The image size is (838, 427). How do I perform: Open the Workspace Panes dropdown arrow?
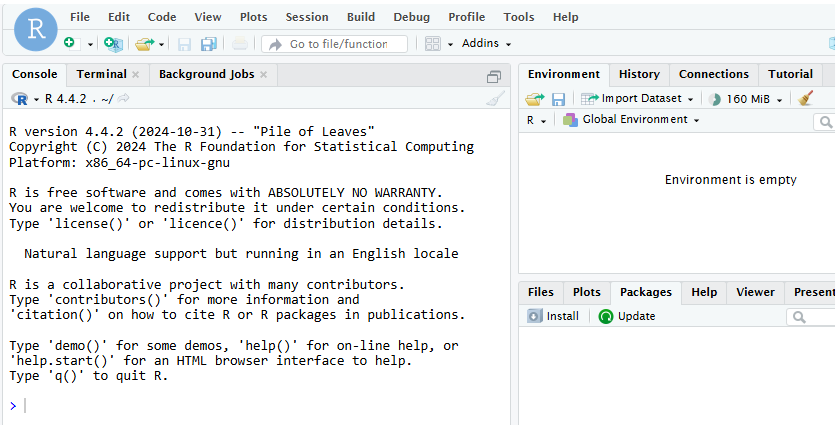click(x=450, y=44)
